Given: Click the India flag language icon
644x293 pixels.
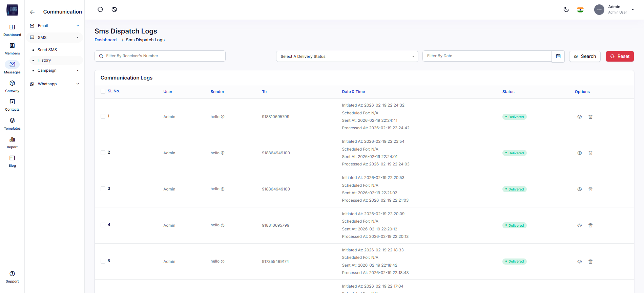Looking at the screenshot, I should tap(580, 10).
